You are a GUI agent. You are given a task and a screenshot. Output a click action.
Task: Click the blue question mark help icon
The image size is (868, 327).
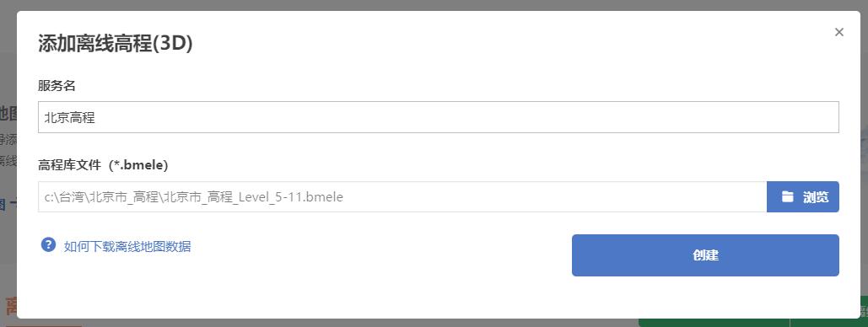(x=48, y=244)
